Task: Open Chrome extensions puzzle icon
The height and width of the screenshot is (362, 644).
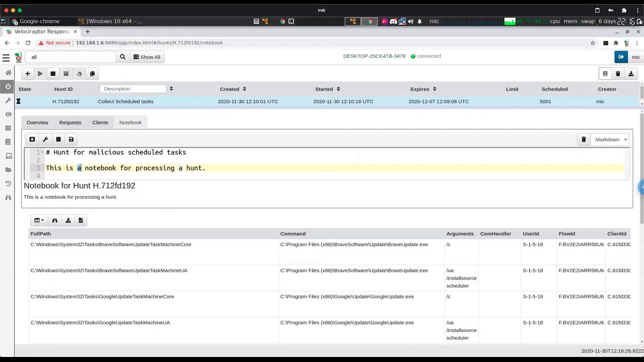Action: pos(616,43)
